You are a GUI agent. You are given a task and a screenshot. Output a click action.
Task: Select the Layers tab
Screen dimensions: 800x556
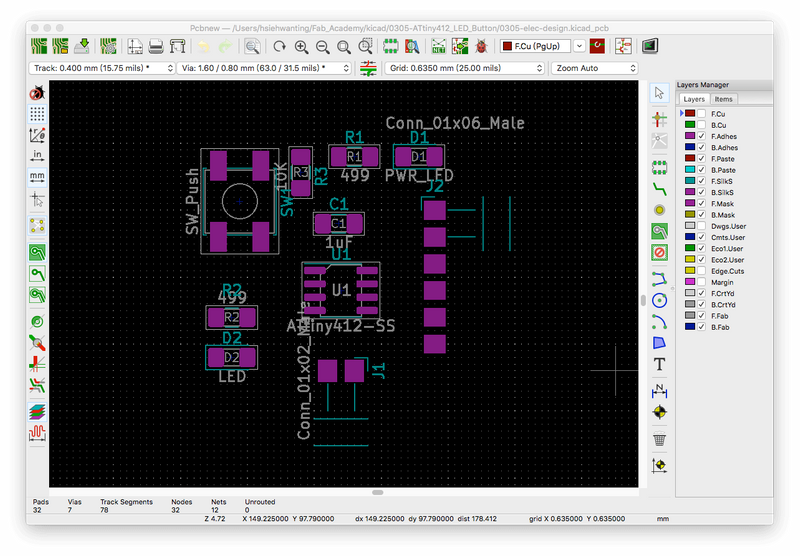pyautogui.click(x=694, y=99)
